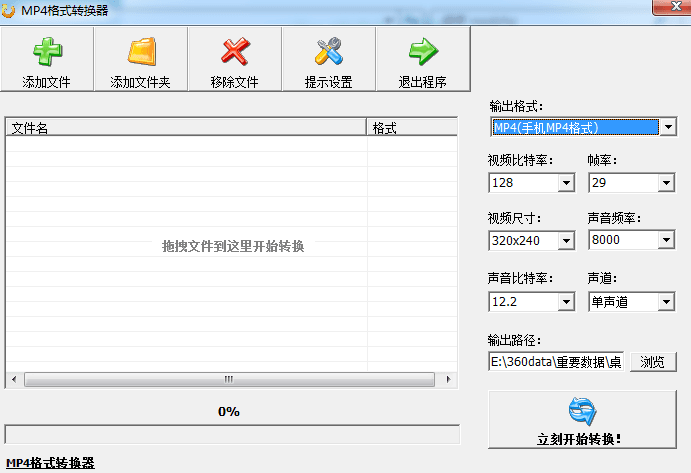The image size is (691, 473).
Task: Click the red X Remove File icon
Action: click(235, 51)
